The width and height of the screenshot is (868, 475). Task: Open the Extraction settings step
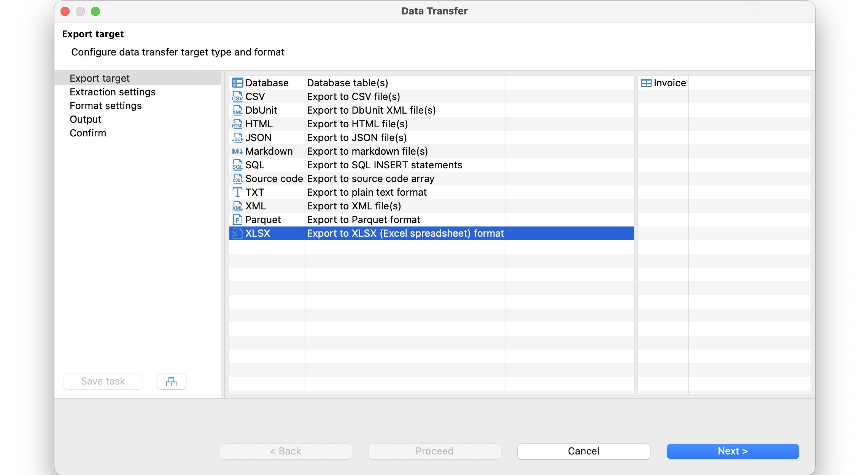coord(113,92)
